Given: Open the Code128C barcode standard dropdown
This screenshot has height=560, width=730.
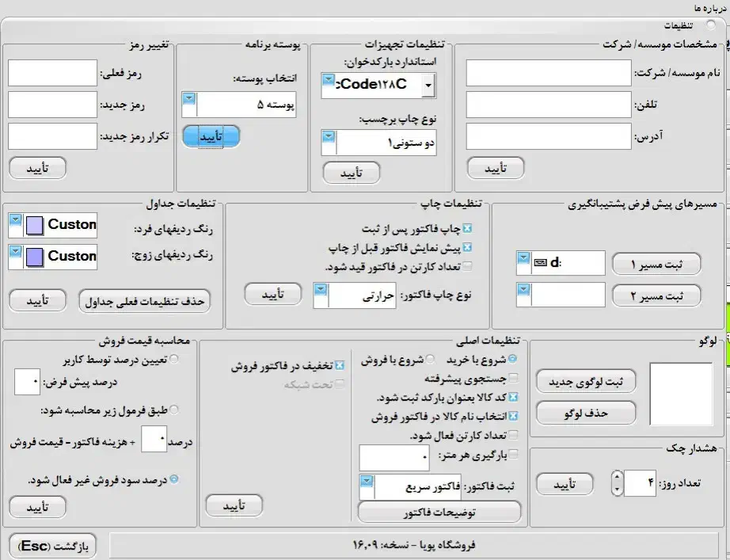Looking at the screenshot, I should pyautogui.click(x=428, y=86).
